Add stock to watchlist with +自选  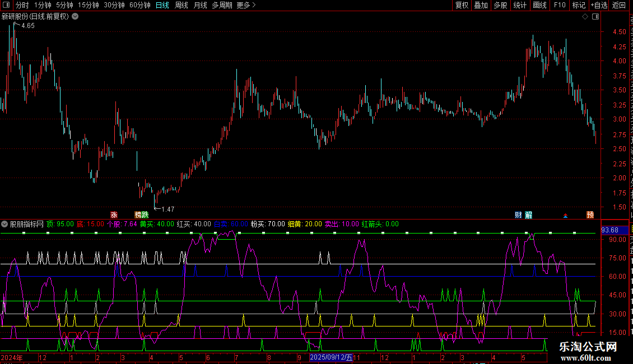point(599,5)
